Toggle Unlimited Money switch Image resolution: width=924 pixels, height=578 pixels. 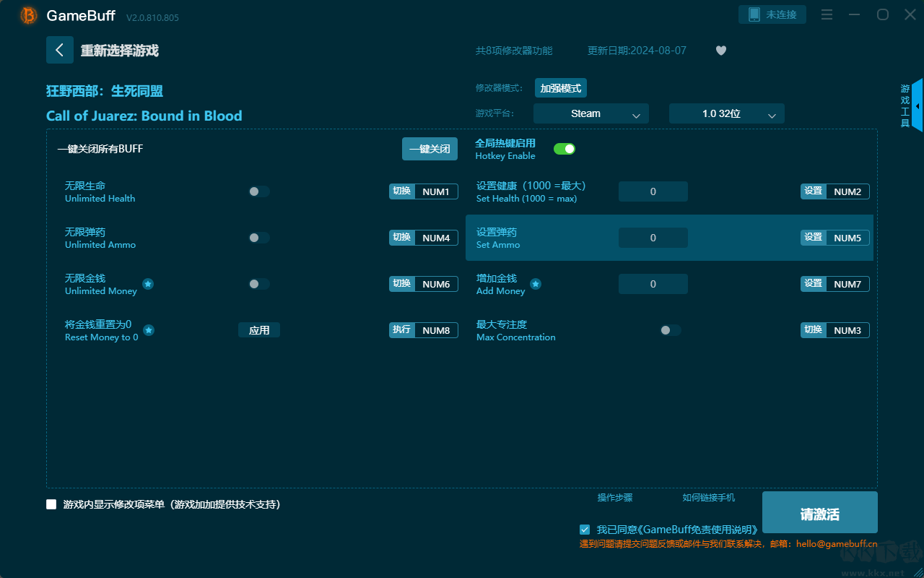point(259,284)
